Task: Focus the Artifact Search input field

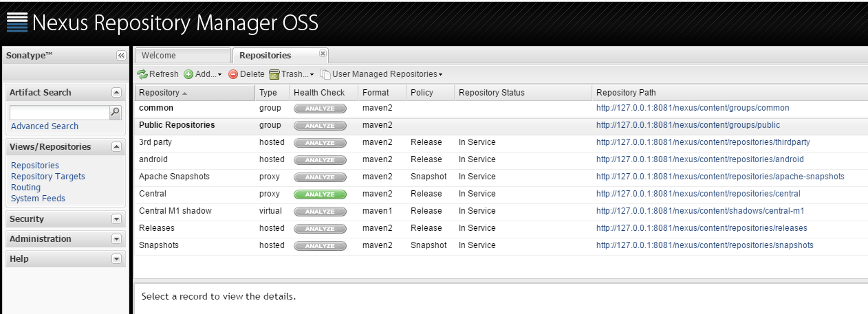Action: click(60, 113)
